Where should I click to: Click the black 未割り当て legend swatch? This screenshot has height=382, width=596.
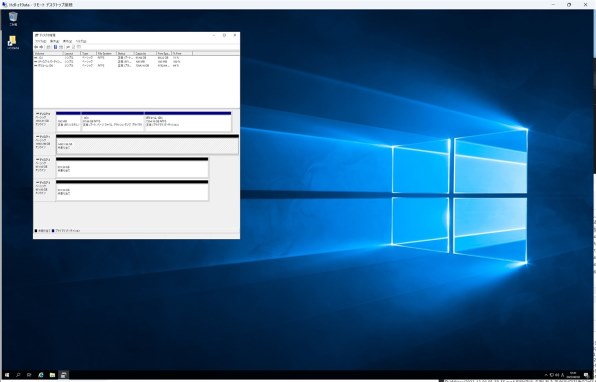click(x=36, y=231)
